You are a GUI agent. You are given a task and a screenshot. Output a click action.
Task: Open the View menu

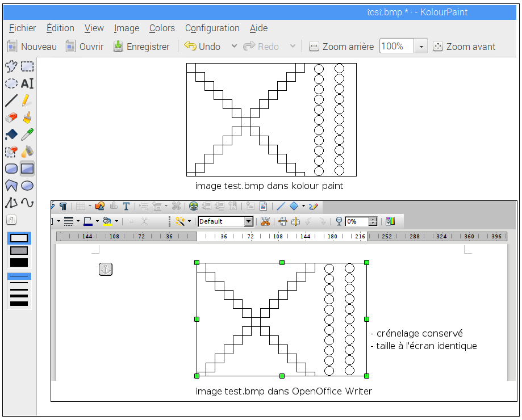pos(94,28)
